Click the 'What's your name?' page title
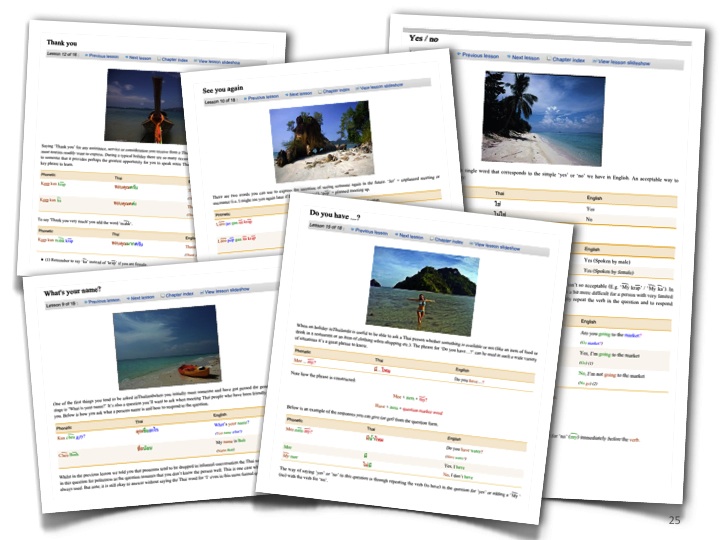The height and width of the screenshot is (540, 720). (x=72, y=291)
